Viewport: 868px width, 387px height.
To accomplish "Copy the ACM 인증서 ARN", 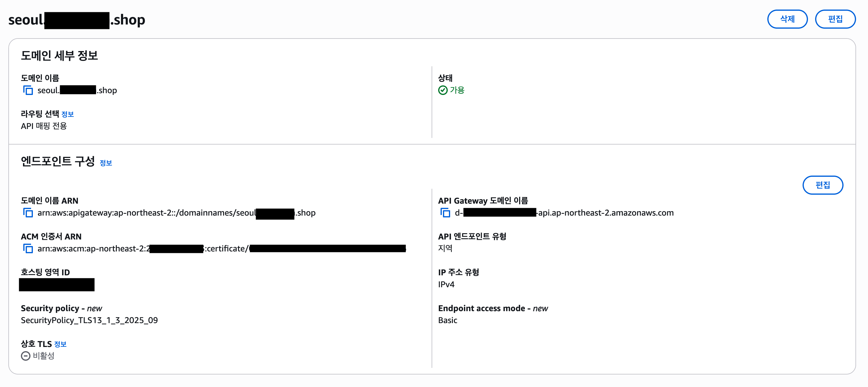I will tap(28, 248).
